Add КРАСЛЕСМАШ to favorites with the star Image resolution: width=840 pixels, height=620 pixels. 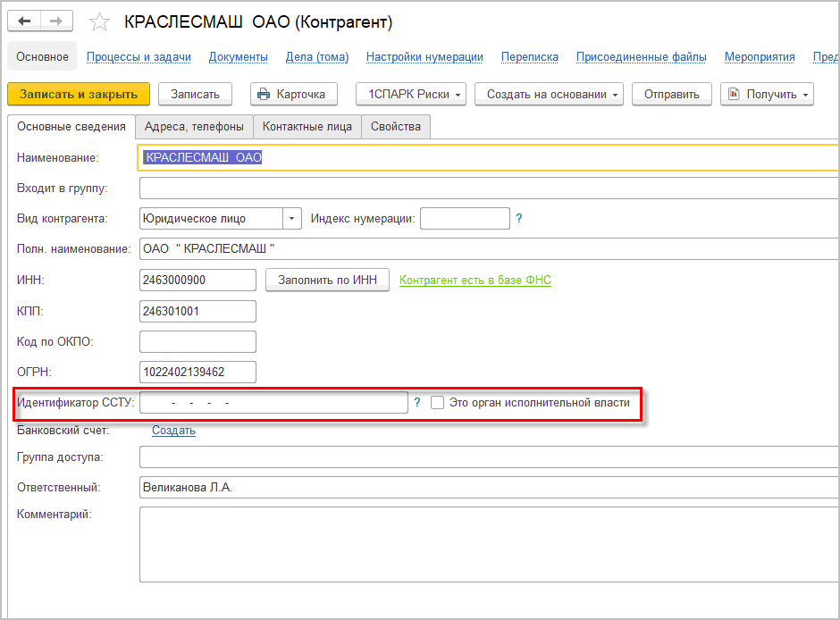click(100, 22)
